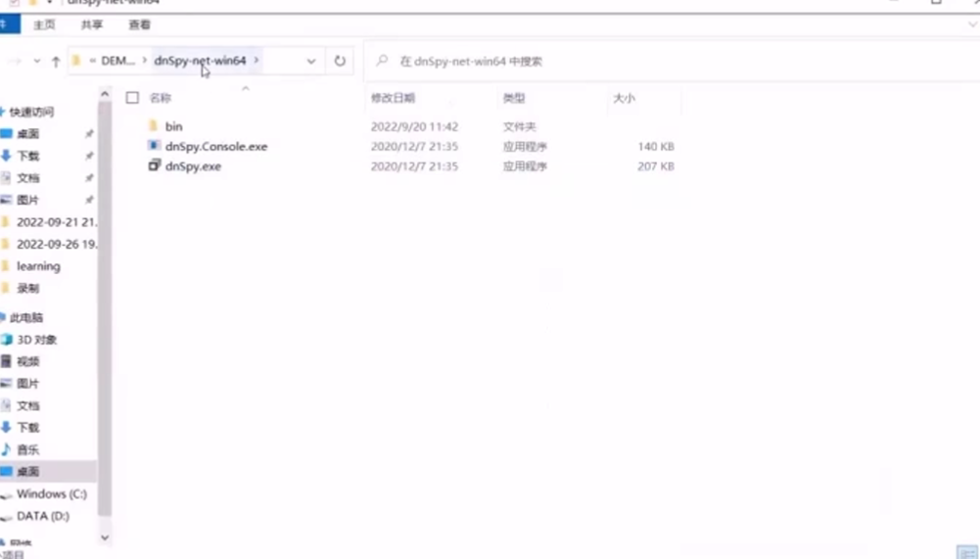
Task: Open the 共享 ribbon tab
Action: pyautogui.click(x=92, y=24)
